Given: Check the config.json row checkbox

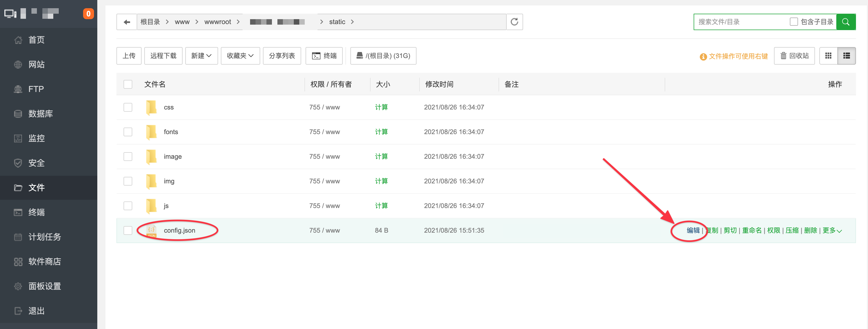Looking at the screenshot, I should (x=128, y=230).
